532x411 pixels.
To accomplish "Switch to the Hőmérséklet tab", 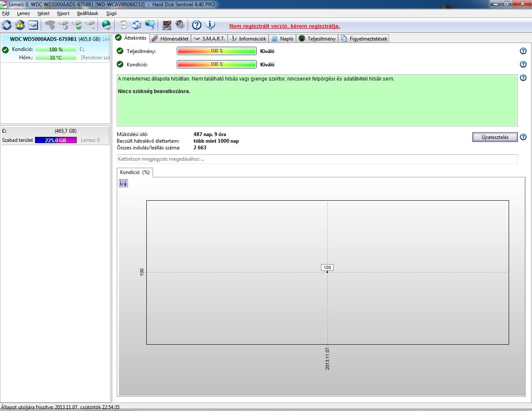I will coord(170,38).
